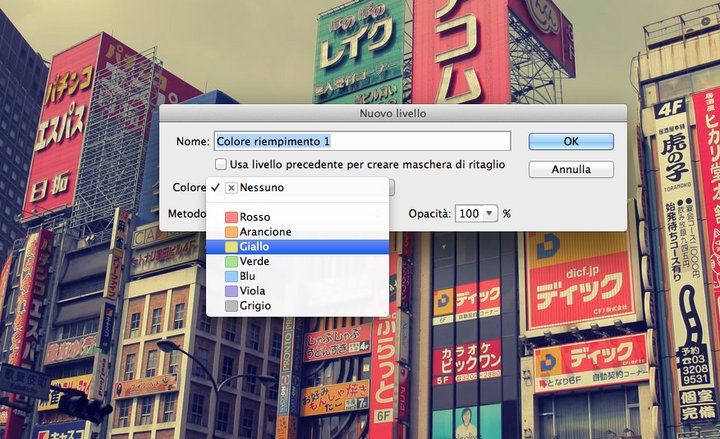
Task: Enable the maschera di ritaglio checkbox
Action: pos(221,164)
